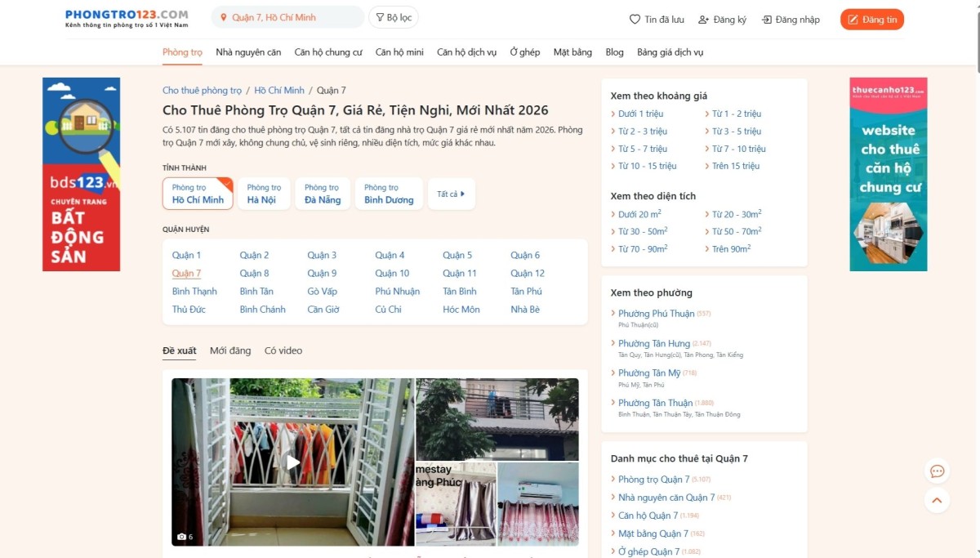980x558 pixels.
Task: Open Phường Tân Mỹ link
Action: point(649,373)
